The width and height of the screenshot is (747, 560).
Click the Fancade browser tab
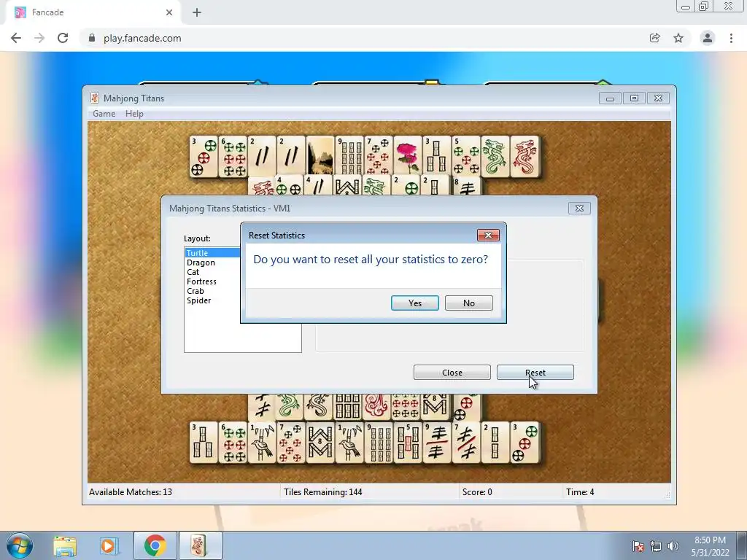click(93, 12)
